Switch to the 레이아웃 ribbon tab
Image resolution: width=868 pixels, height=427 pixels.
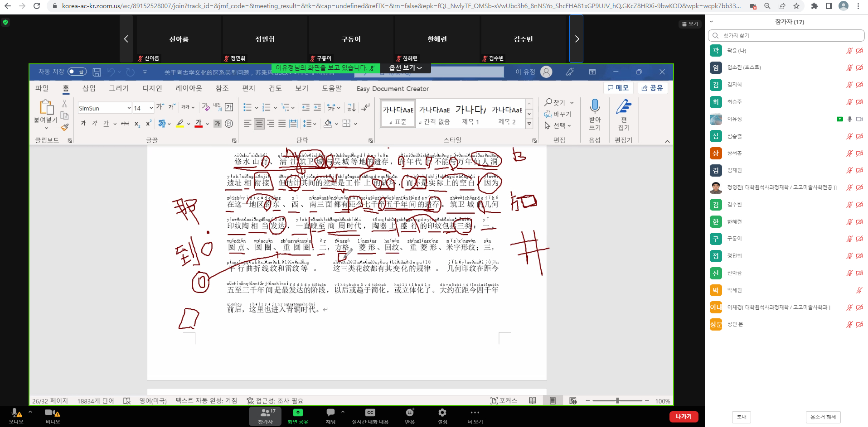tap(189, 88)
